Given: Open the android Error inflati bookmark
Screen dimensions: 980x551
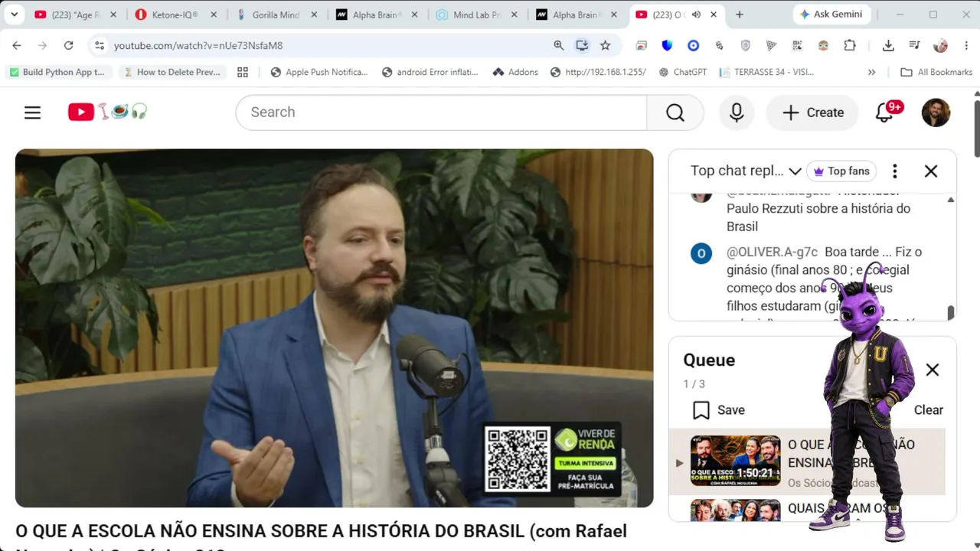Looking at the screenshot, I should (x=430, y=72).
